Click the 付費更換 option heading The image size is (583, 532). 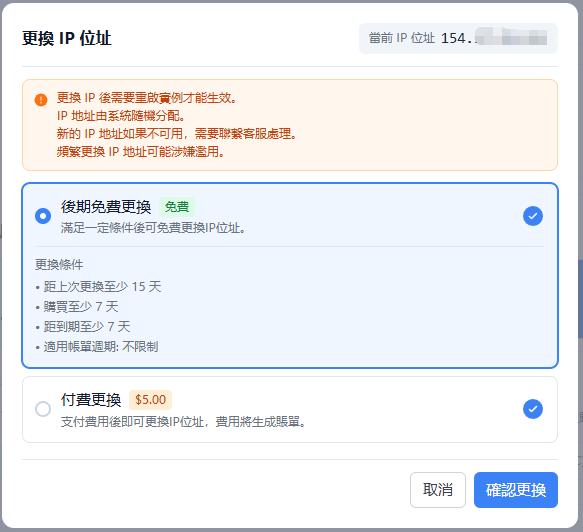coord(91,400)
